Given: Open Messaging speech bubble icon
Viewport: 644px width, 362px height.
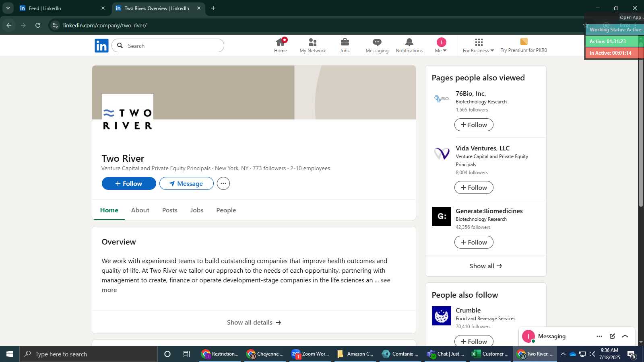Looking at the screenshot, I should point(377,45).
